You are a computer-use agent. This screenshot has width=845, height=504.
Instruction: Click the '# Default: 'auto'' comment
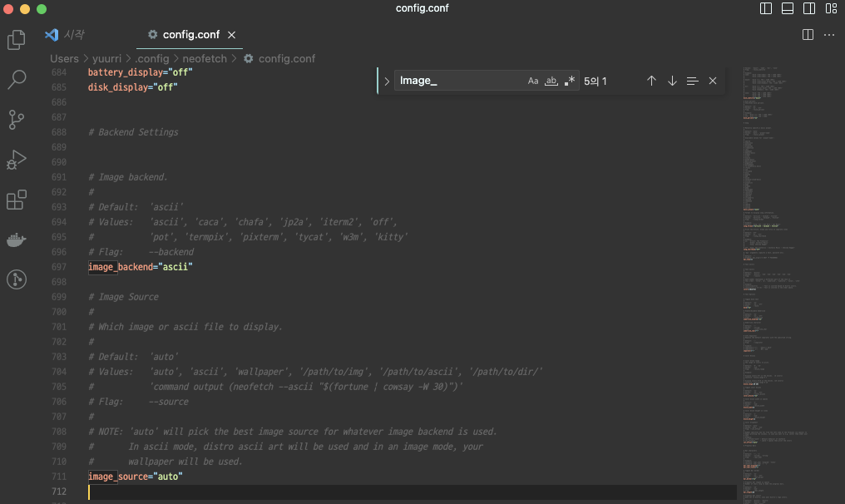pyautogui.click(x=134, y=357)
